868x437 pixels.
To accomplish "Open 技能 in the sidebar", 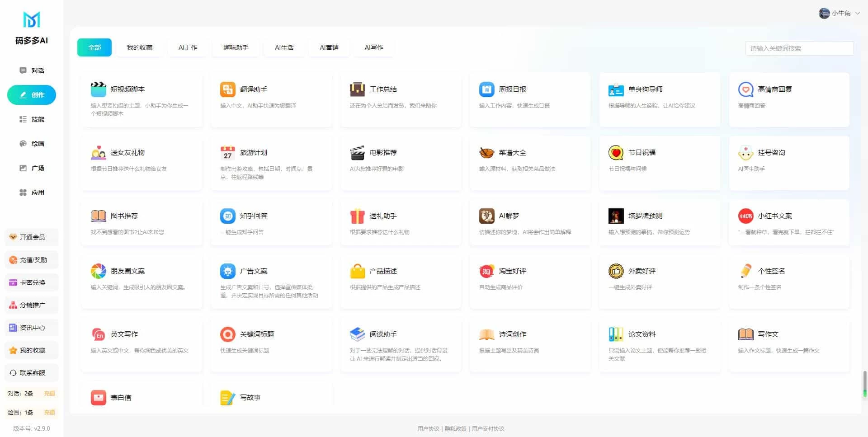I will tap(32, 119).
